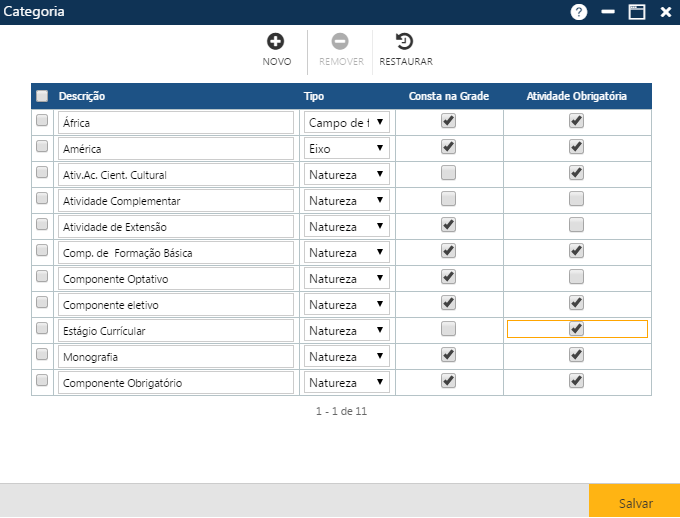680x518 pixels.
Task: Click the Restaurar restore icon
Action: pos(405,42)
